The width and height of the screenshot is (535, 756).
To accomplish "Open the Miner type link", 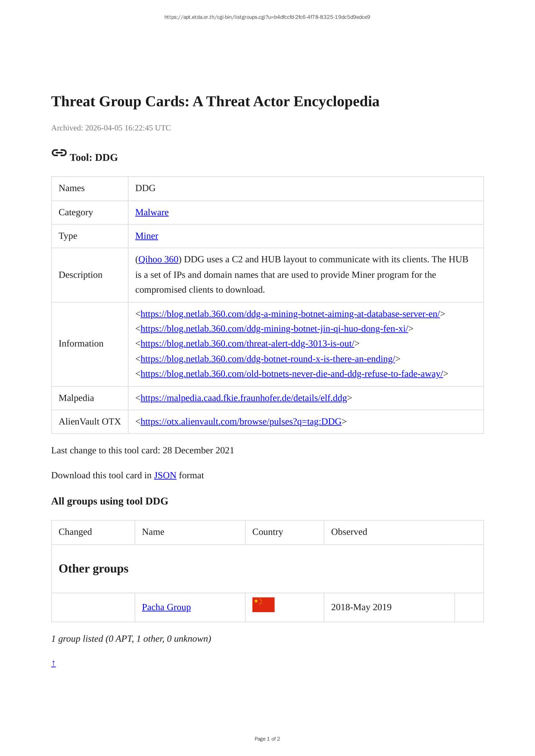I will 146,236.
